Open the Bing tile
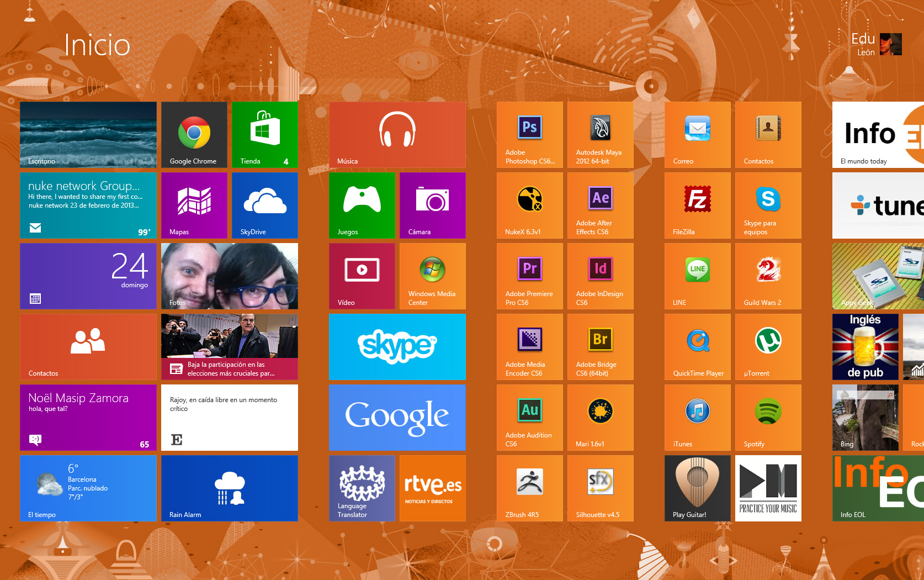The image size is (924, 580). click(865, 418)
